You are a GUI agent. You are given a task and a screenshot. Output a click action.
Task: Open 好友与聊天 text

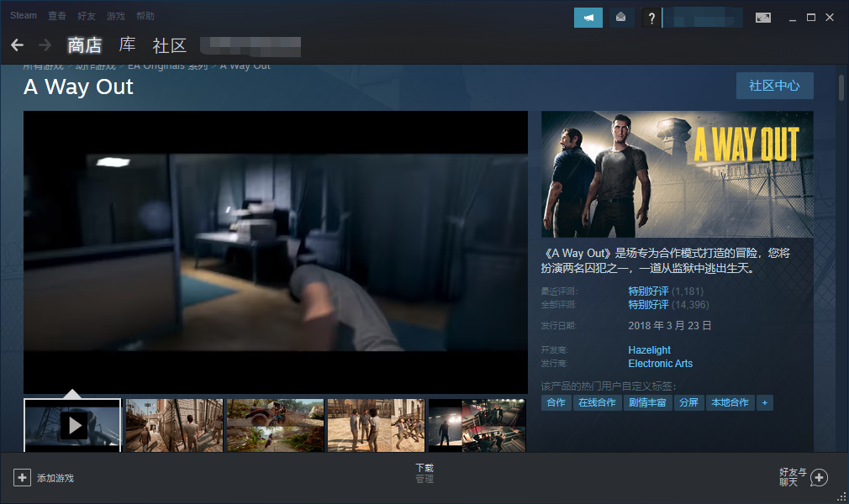point(793,477)
